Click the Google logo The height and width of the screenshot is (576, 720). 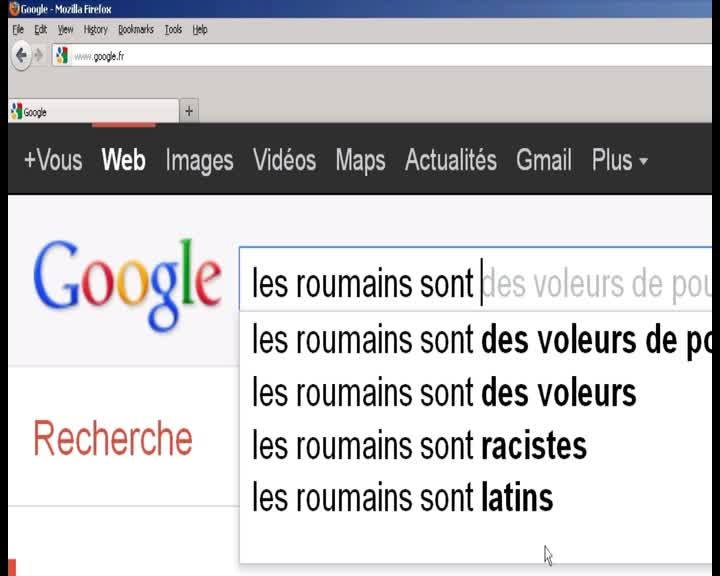click(127, 283)
